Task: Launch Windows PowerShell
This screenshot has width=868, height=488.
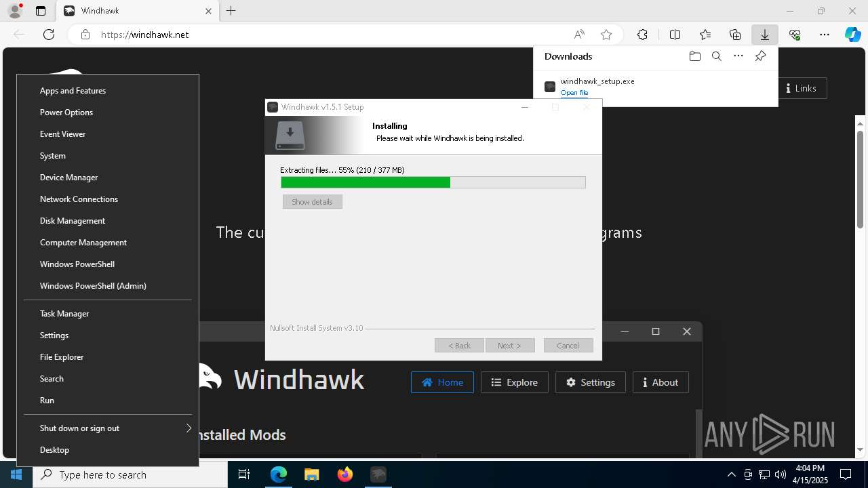Action: pyautogui.click(x=108, y=264)
